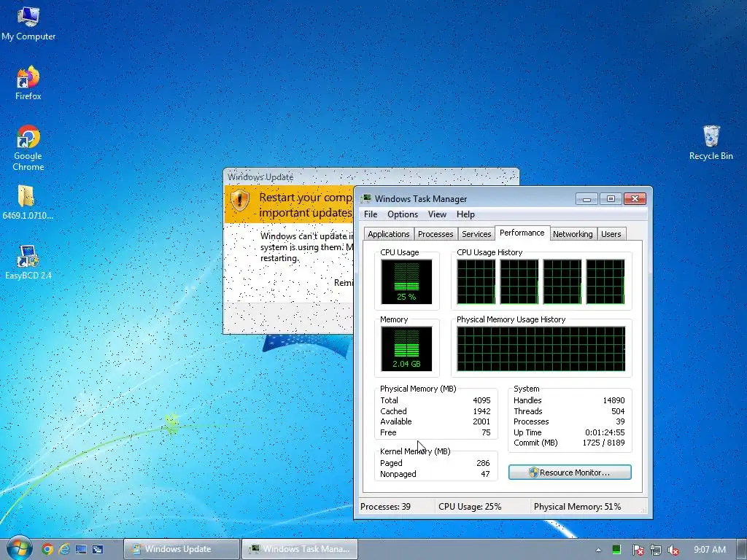Open the Options menu in Task Manager
The image size is (747, 560).
pos(403,214)
